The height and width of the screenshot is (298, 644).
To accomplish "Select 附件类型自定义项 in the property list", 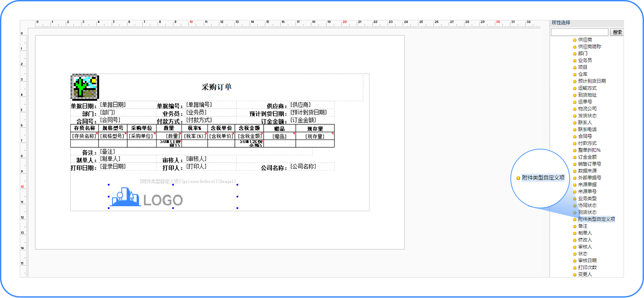I will pos(596,219).
